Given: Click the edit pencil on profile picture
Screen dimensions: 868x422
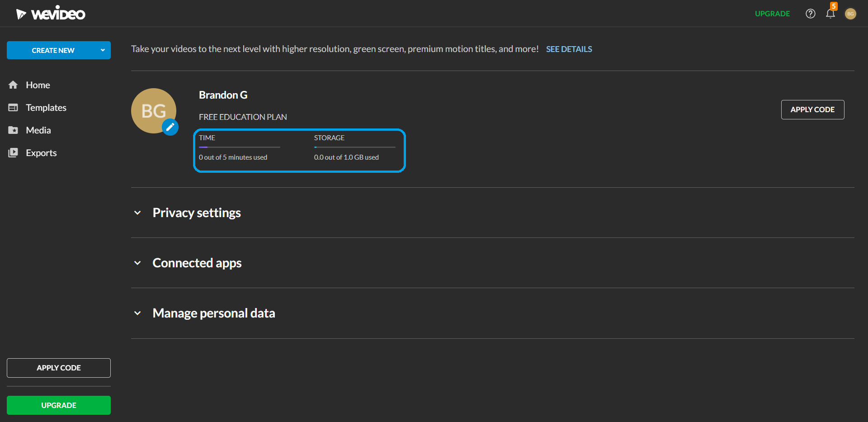Looking at the screenshot, I should [x=170, y=127].
